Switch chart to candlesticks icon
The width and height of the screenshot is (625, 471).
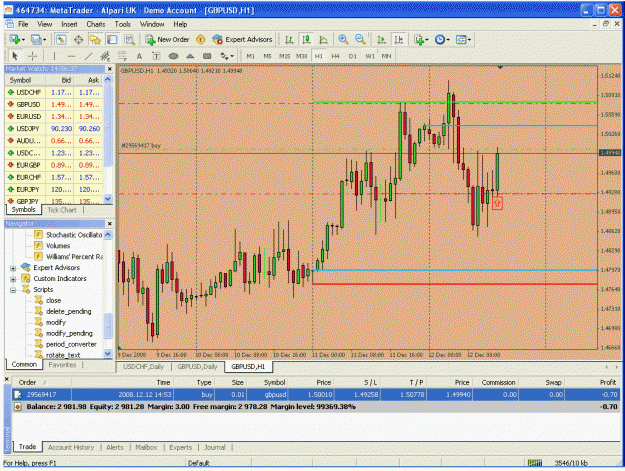coord(306,39)
